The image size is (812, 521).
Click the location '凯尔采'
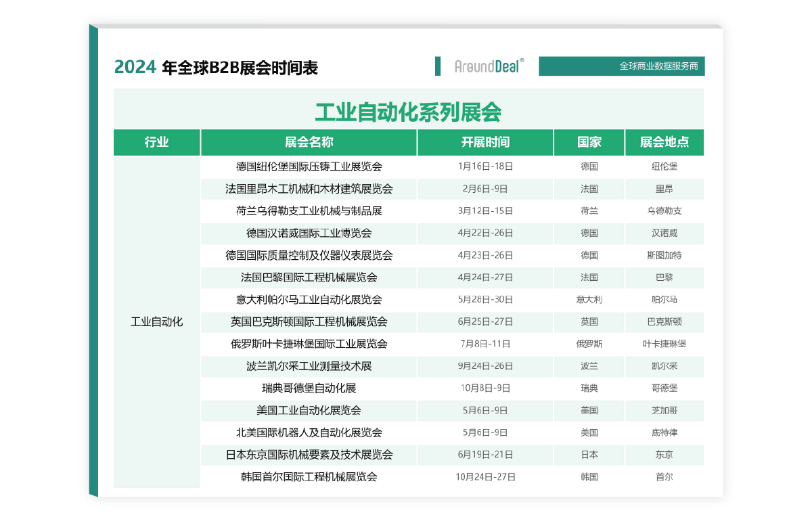[664, 366]
